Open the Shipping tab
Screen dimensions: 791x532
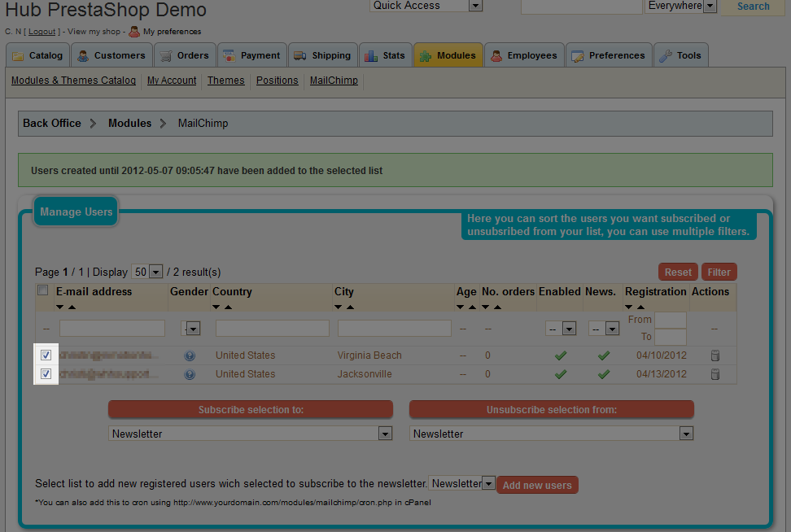(x=323, y=55)
